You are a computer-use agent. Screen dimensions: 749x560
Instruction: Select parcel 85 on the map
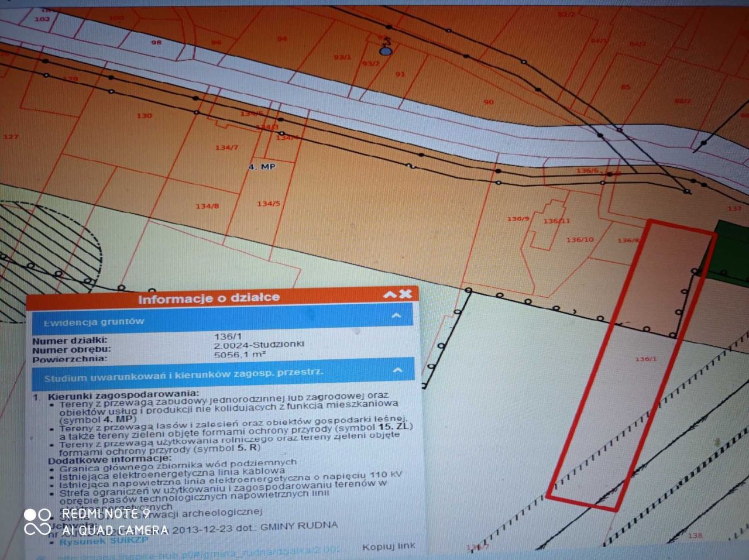(626, 88)
